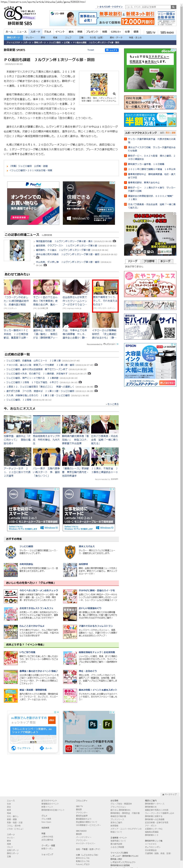The image size is (183, 868).
Task: Click the AdChoices icon on the 小豆柴 dog ad
Action: tap(175, 214)
